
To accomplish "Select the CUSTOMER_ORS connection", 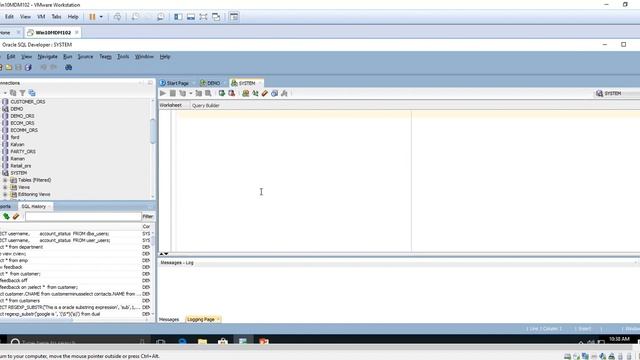I will pyautogui.click(x=28, y=102).
